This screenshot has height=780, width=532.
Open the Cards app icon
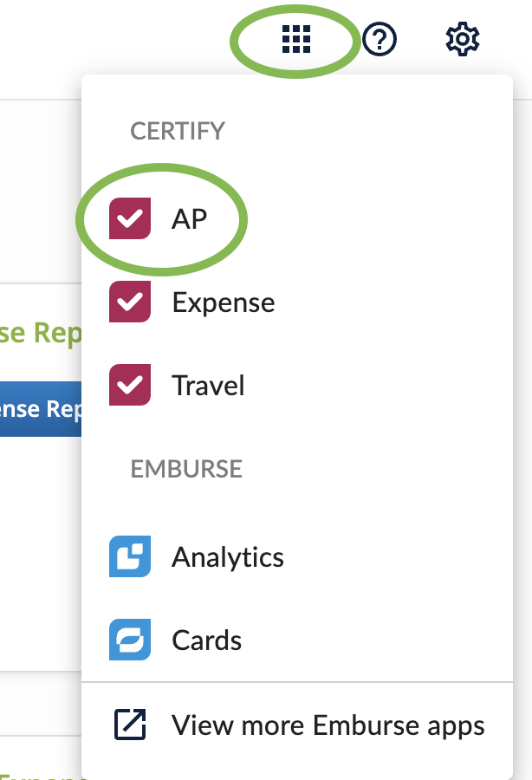click(x=129, y=640)
